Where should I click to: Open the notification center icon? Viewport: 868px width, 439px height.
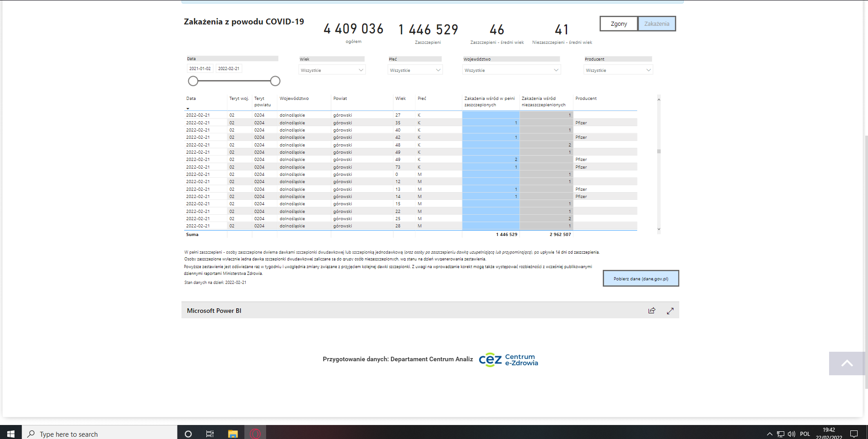pyautogui.click(x=854, y=434)
